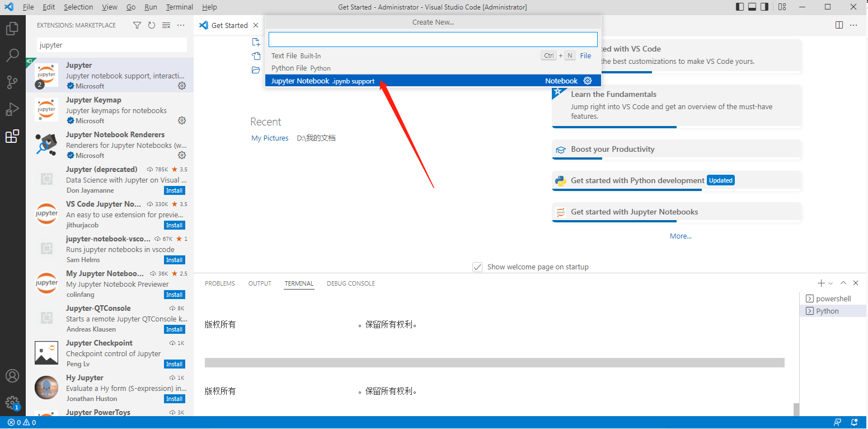This screenshot has width=868, height=429.
Task: Open the Explorer view in activity bar
Action: click(12, 27)
